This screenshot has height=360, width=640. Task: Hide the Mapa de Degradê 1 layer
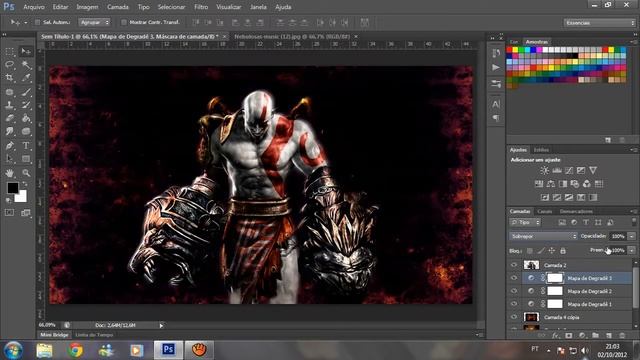(514, 304)
